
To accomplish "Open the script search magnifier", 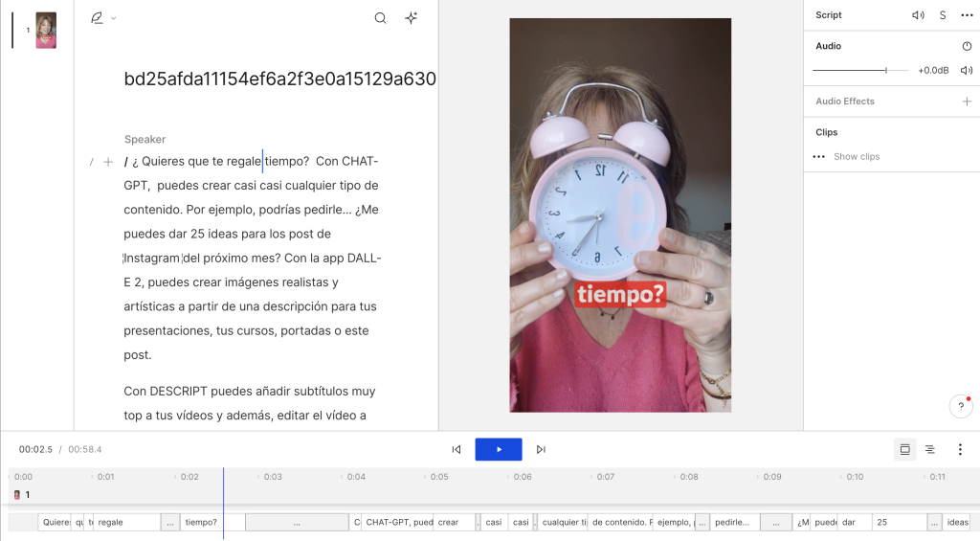I will 380,18.
